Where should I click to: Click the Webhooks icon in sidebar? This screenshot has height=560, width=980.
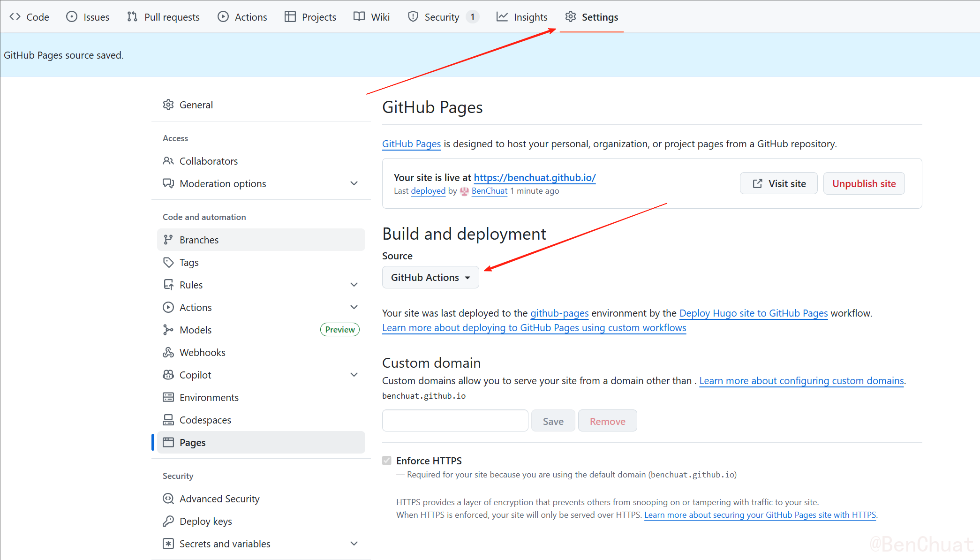(x=168, y=352)
